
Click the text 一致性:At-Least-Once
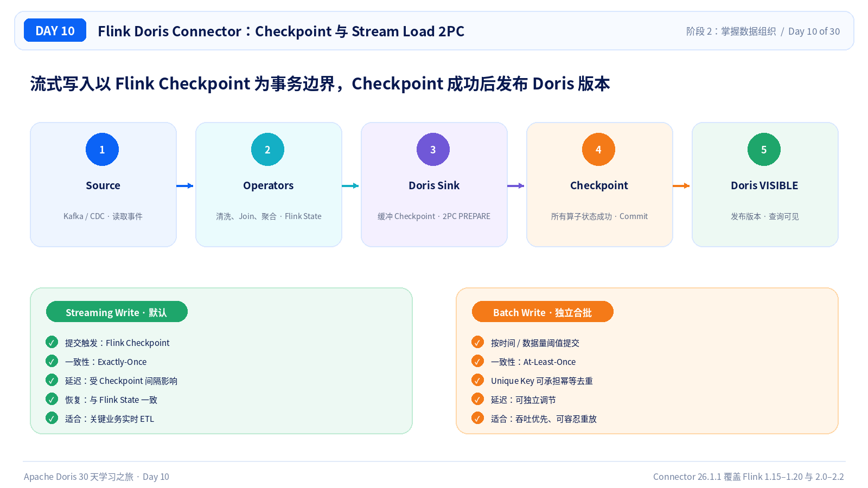533,362
